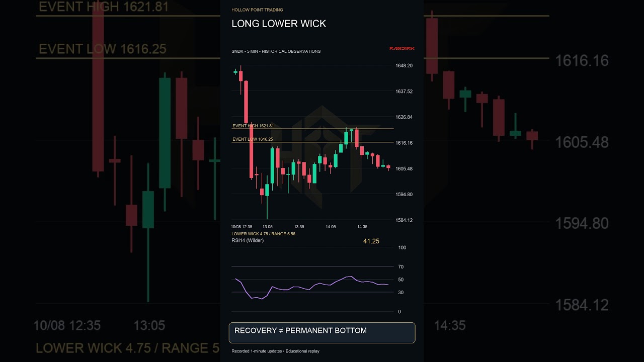Click the small 1605.48 label in center chart
The height and width of the screenshot is (362, 644).
404,168
